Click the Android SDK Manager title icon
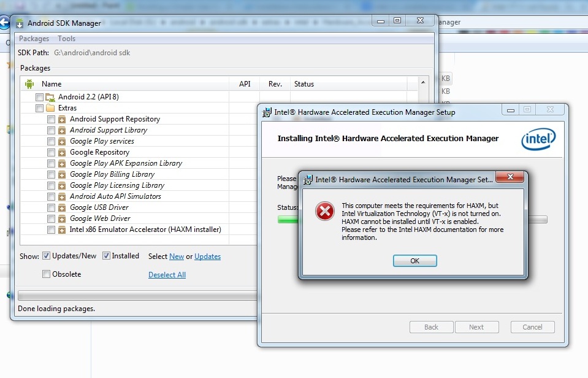Screen dimensions: 588x378 coord(20,23)
